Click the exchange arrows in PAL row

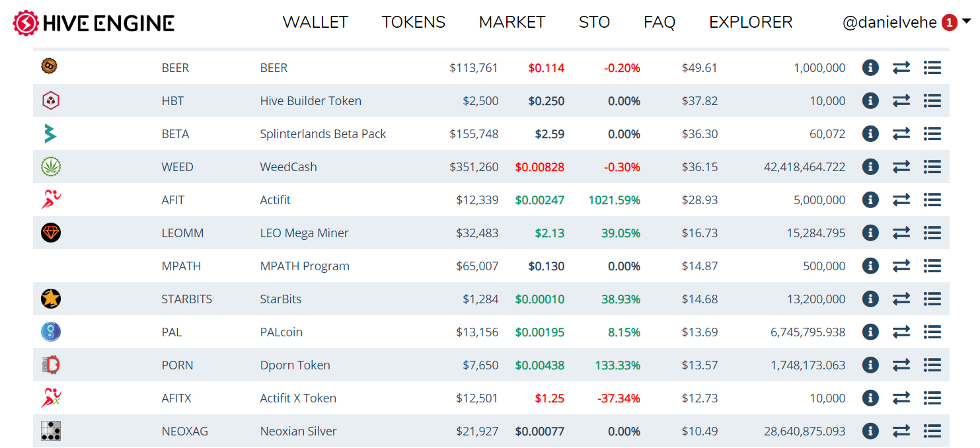tap(901, 332)
